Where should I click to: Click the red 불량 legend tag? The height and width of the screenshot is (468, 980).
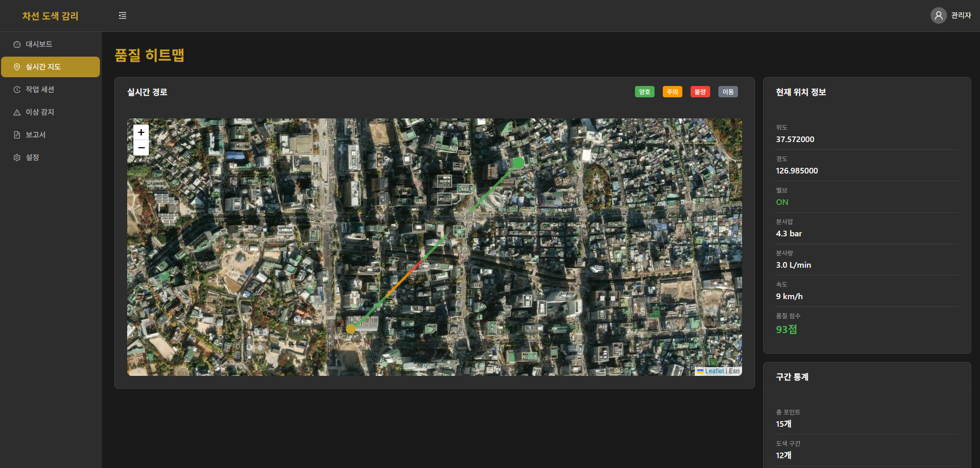point(700,92)
